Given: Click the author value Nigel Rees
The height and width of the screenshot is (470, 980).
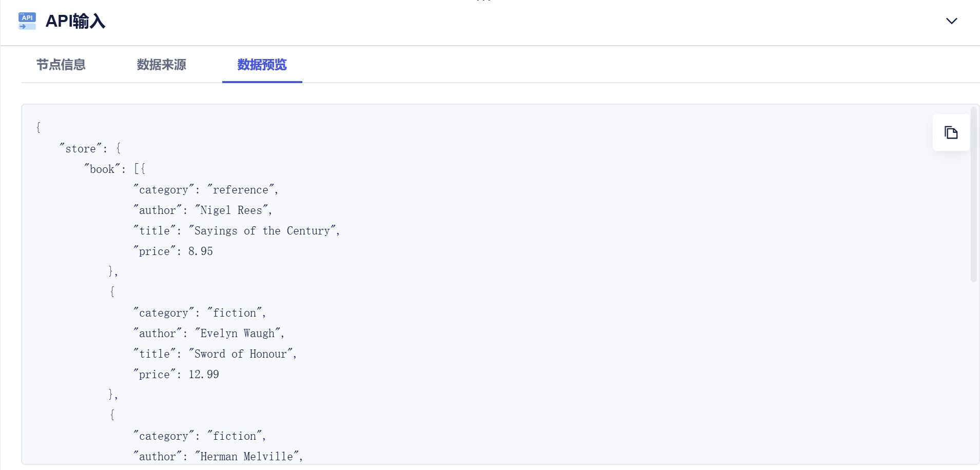Looking at the screenshot, I should tap(232, 210).
